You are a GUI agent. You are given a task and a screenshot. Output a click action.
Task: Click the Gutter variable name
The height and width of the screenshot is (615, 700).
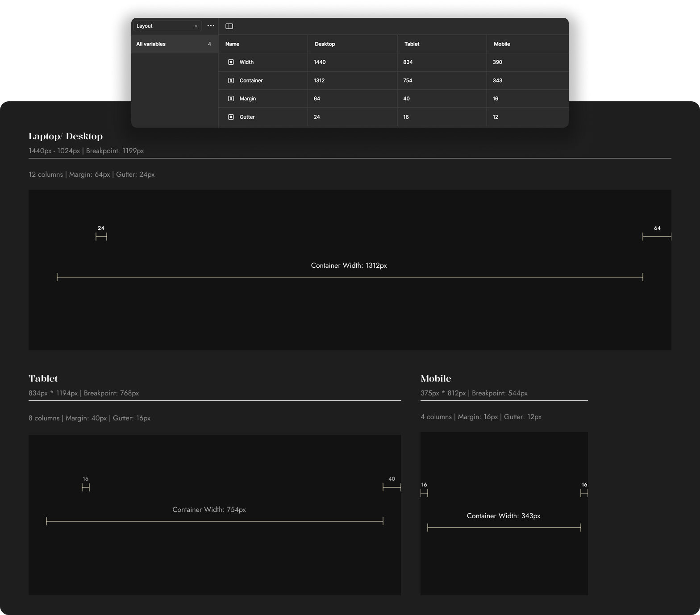[x=247, y=117]
